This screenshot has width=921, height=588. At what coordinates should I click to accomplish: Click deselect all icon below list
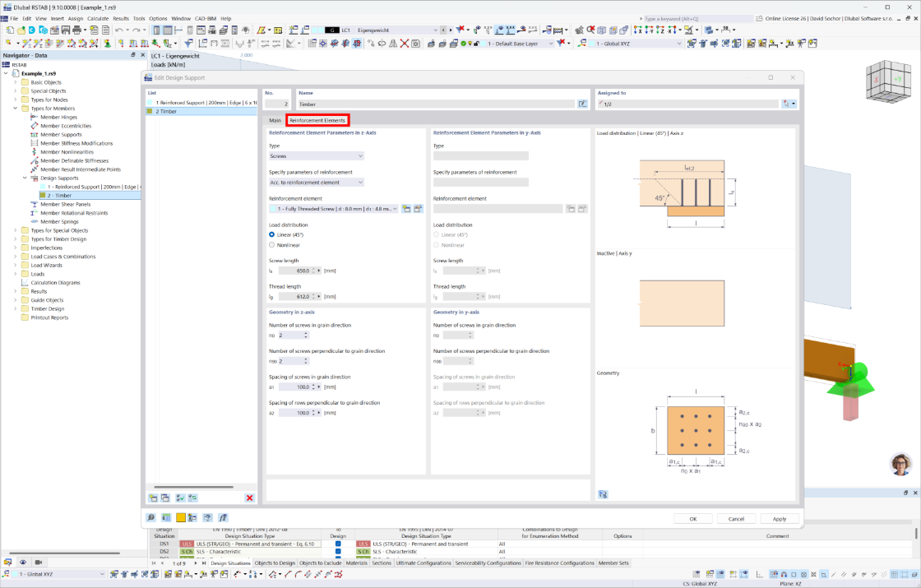click(192, 498)
